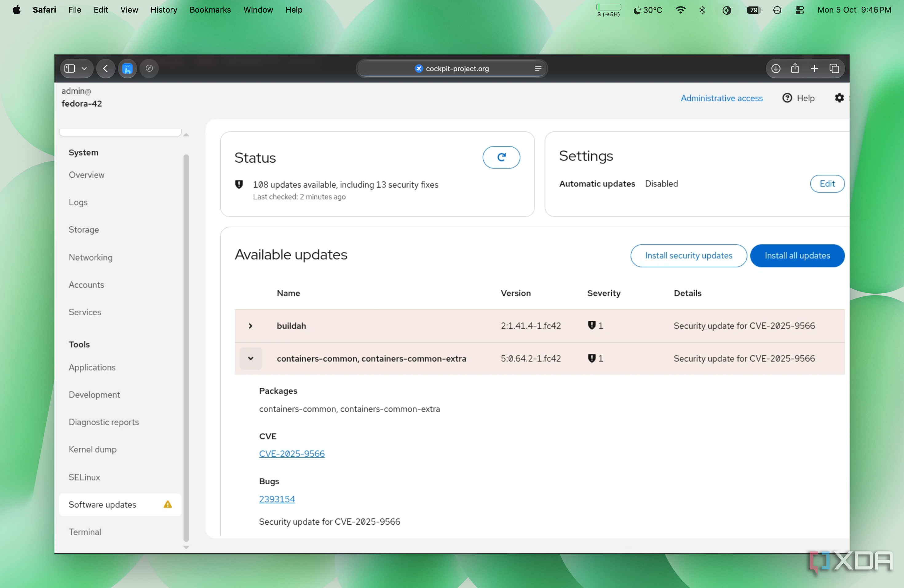Image resolution: width=904 pixels, height=588 pixels.
Task: Open the Help menu in Cockpit
Action: tap(799, 98)
